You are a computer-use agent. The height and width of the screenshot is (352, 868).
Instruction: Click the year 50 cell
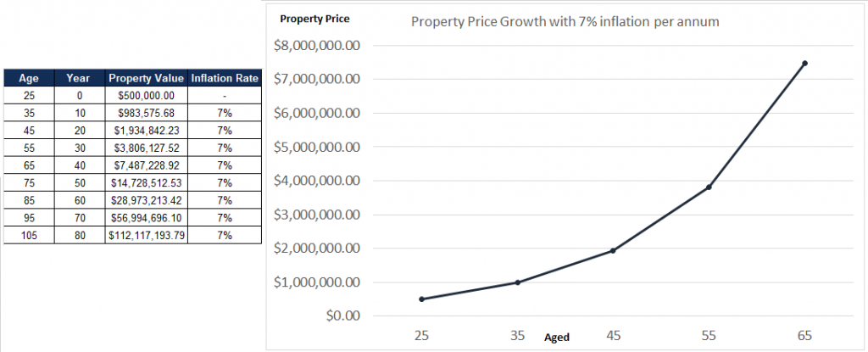(x=80, y=183)
